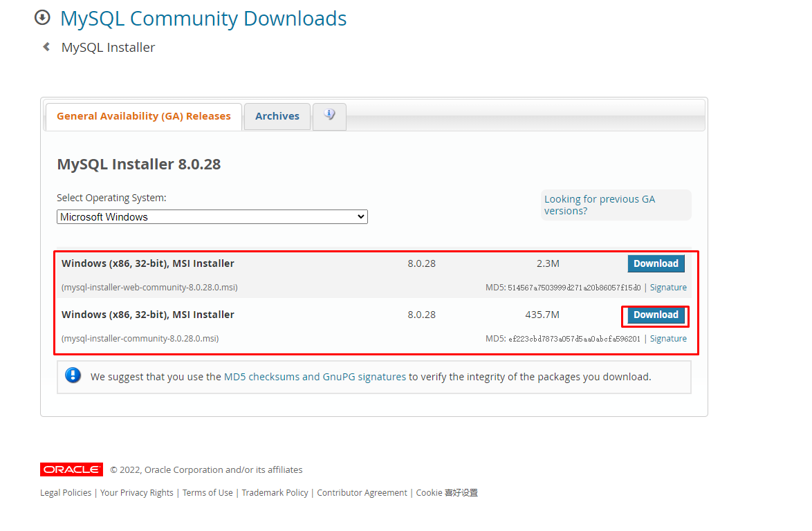
Task: Click the Windows MSI Installer title above web-community file
Action: click(147, 263)
